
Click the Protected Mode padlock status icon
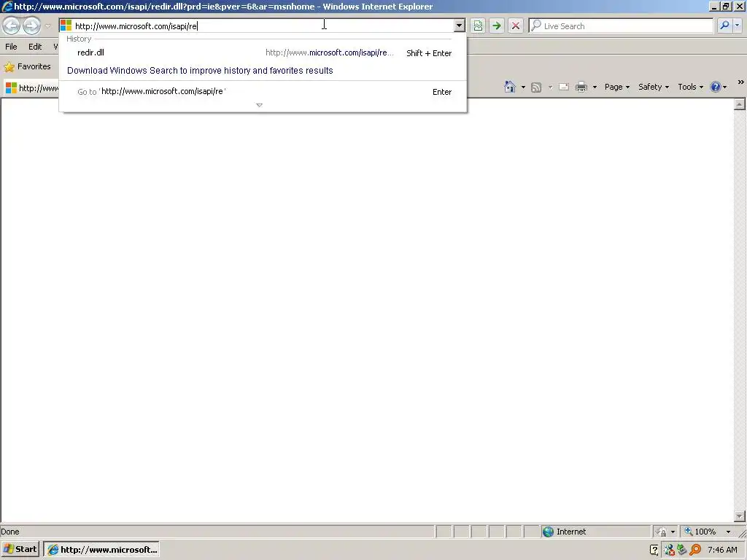tap(661, 532)
